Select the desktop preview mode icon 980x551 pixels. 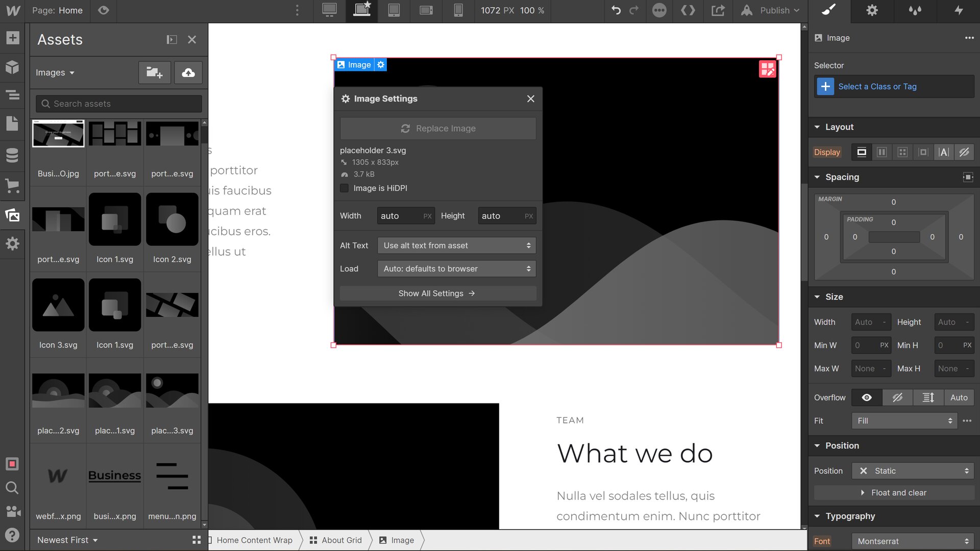click(x=330, y=10)
